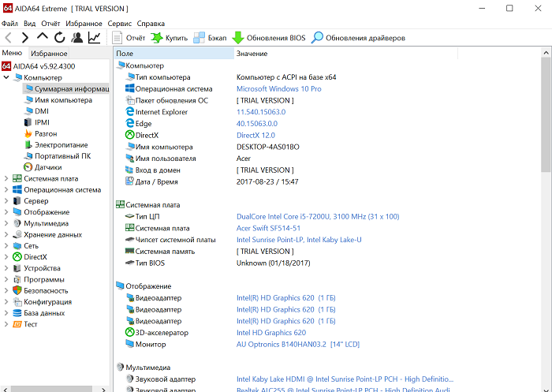
Task: Expand the Отображение tree node
Action: pos(6,212)
